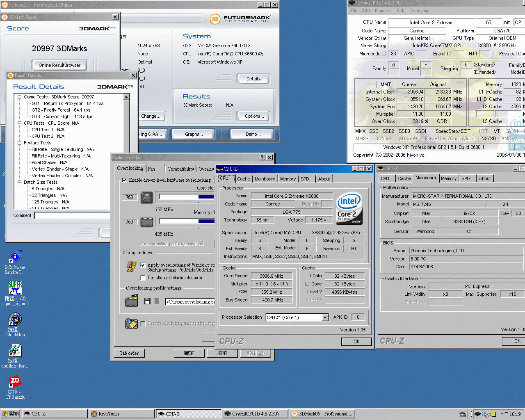Open the Windows Start menu
This screenshot has height=420, width=525.
(x=11, y=414)
